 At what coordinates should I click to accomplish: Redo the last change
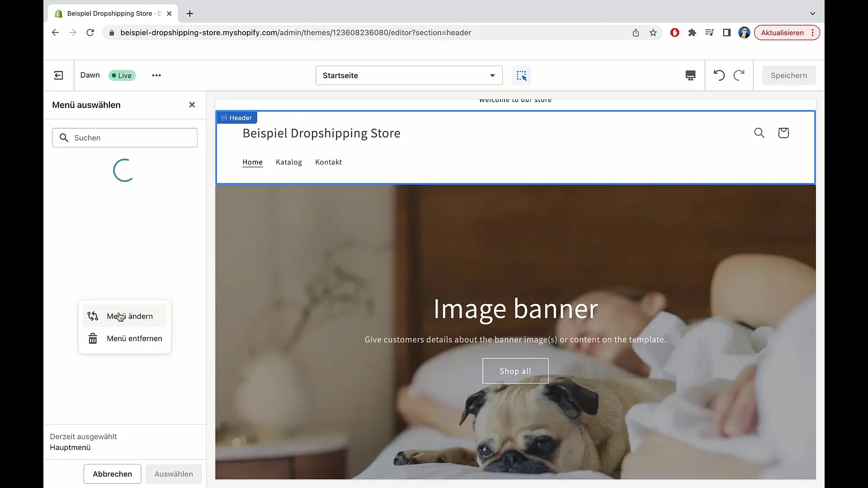[739, 75]
